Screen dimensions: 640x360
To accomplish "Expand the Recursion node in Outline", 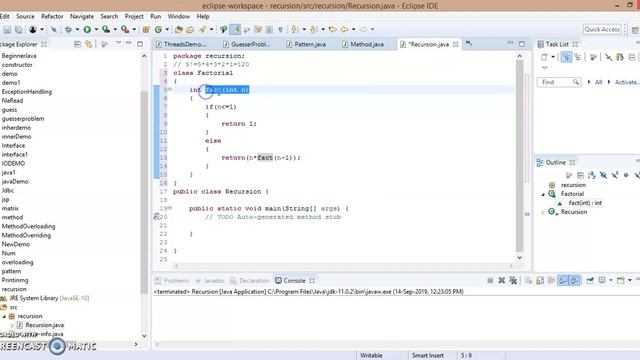I will (543, 212).
